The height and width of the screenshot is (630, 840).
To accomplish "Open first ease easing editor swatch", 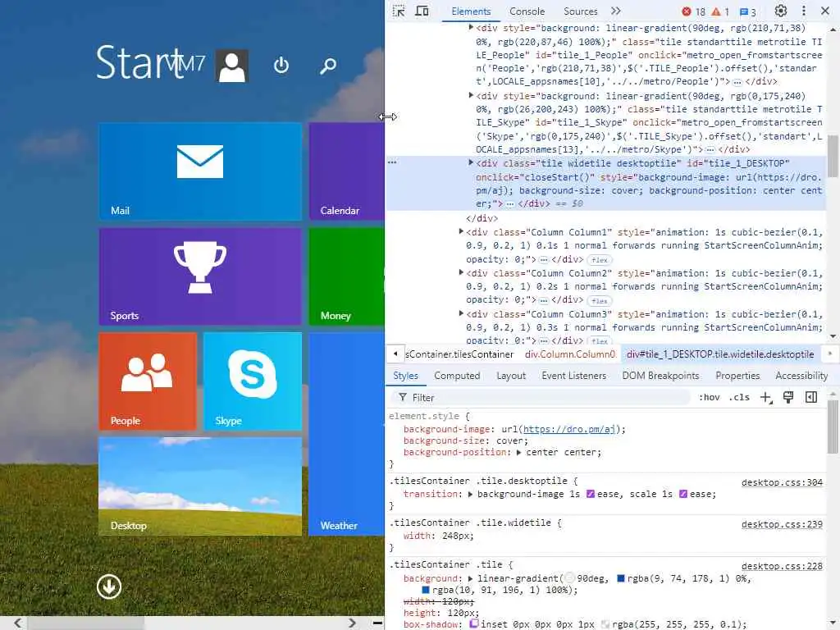I will pos(591,494).
